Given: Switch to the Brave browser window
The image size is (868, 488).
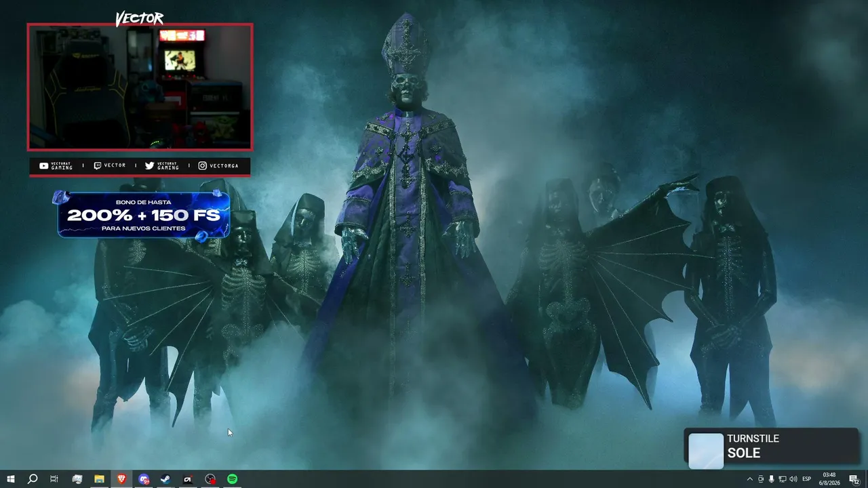Looking at the screenshot, I should (x=121, y=479).
